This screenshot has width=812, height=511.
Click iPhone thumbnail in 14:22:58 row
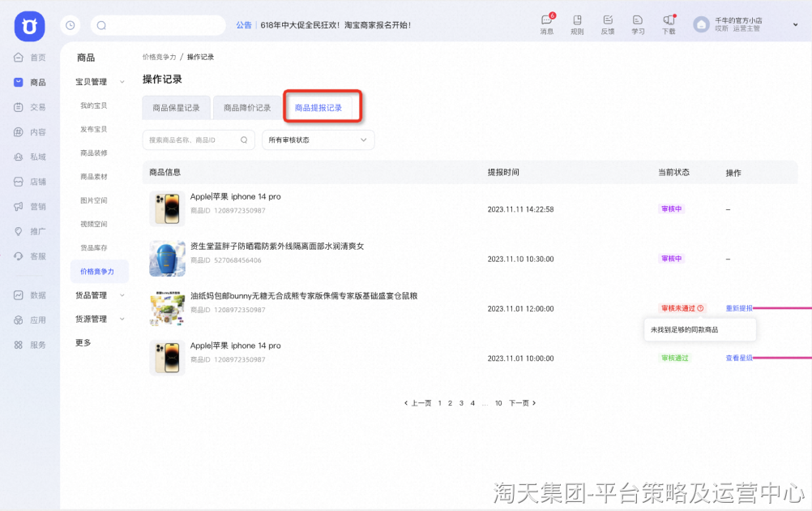[167, 208]
